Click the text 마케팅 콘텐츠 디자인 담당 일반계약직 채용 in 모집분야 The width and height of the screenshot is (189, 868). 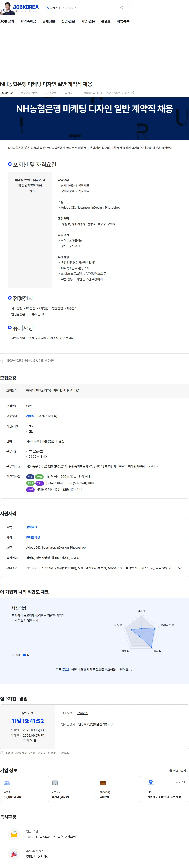[x=53, y=391]
